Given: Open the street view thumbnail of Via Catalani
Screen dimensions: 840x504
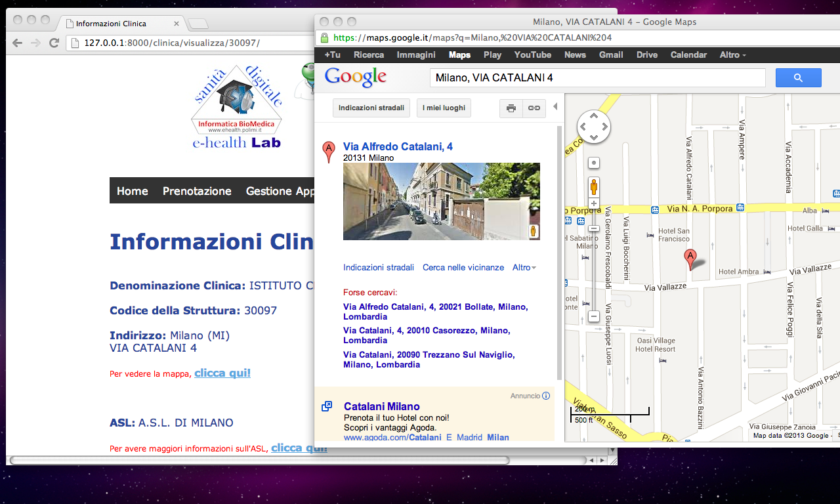Looking at the screenshot, I should [x=441, y=201].
